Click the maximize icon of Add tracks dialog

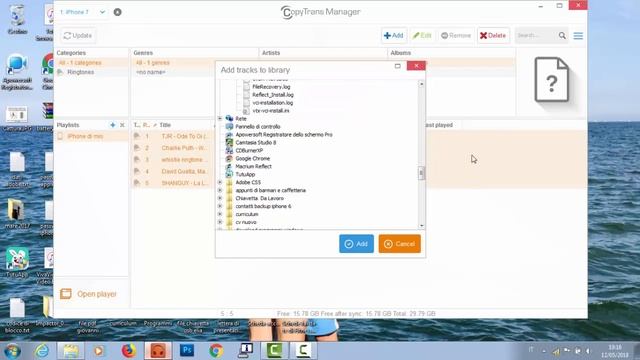point(398,66)
